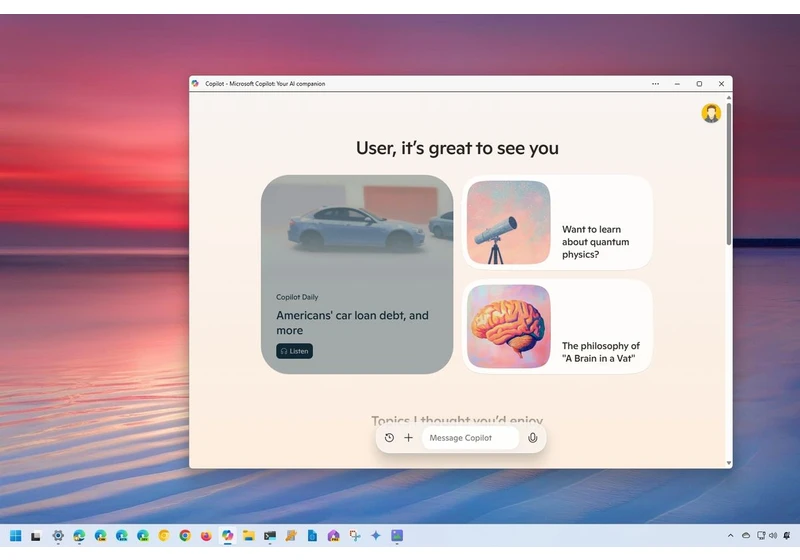Close the Copilot window
800x560 pixels.
click(x=721, y=84)
